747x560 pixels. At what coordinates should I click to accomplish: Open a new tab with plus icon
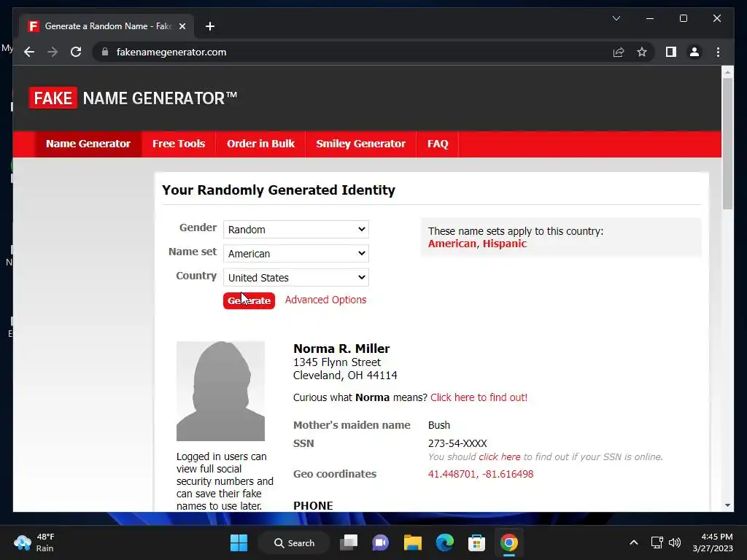[x=209, y=26]
